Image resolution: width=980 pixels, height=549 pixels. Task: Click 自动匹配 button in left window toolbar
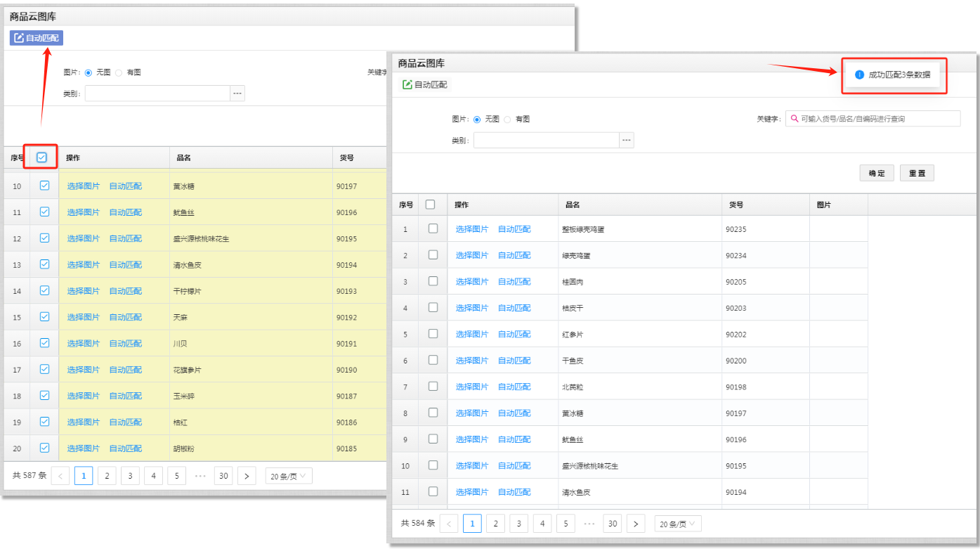click(37, 38)
